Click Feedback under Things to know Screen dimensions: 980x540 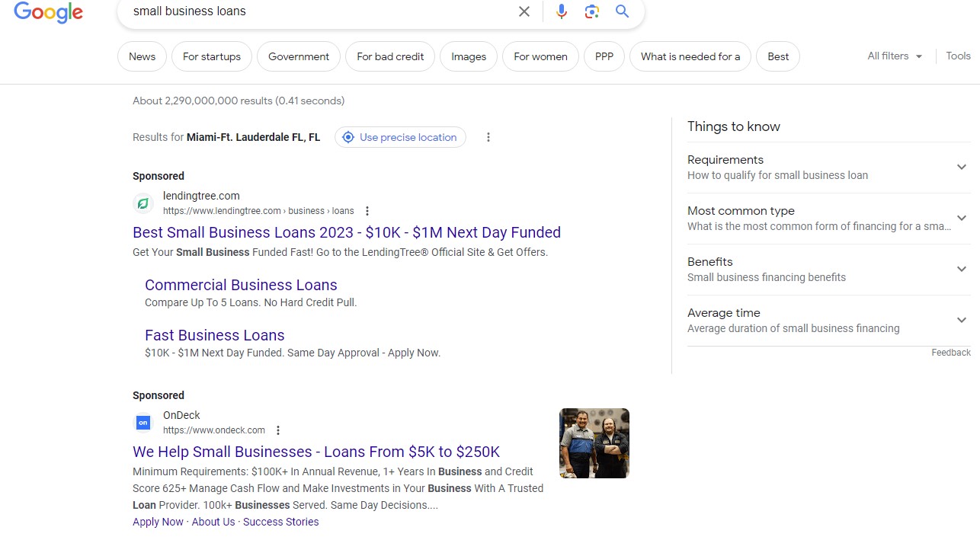point(951,353)
